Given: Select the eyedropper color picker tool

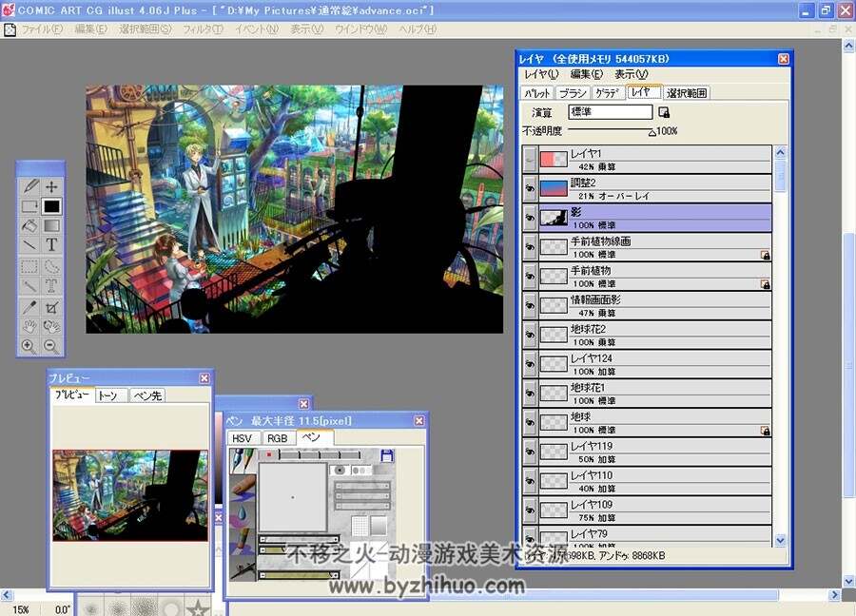Looking at the screenshot, I should [x=30, y=307].
